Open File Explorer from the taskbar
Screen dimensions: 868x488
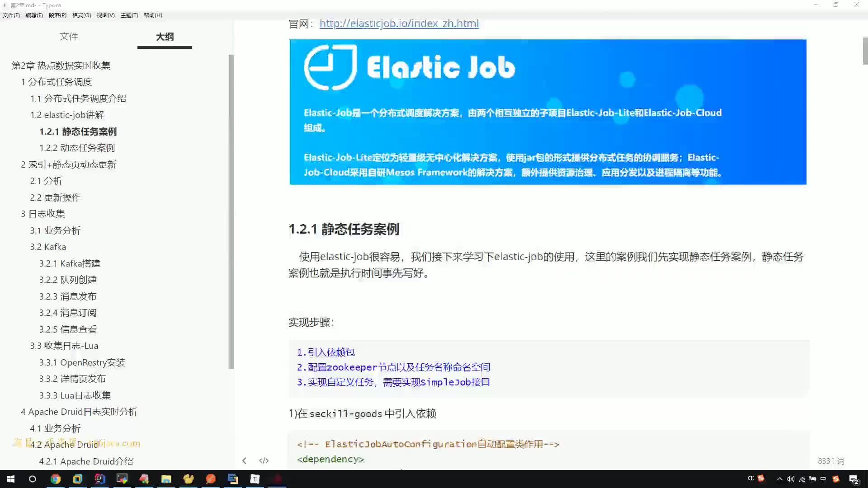tap(166, 479)
